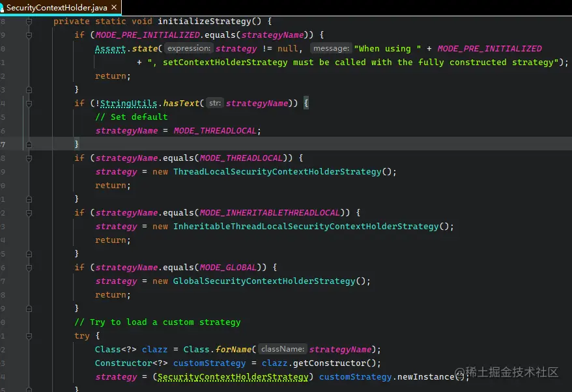Click ThreadLocalSecurityContextHolderStrategy constructor call
Image resolution: width=572 pixels, height=392 pixels.
pyautogui.click(x=278, y=172)
